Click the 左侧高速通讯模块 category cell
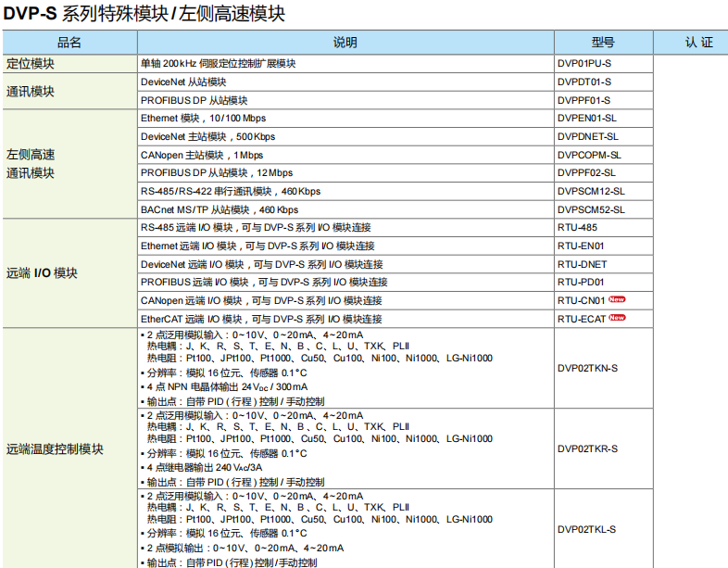Image resolution: width=728 pixels, height=568 pixels. coord(31,164)
